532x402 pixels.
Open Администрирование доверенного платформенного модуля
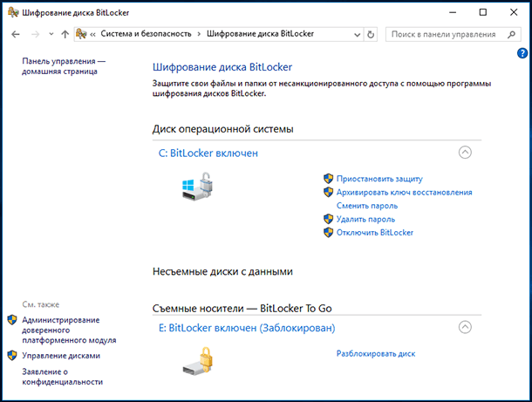69,330
